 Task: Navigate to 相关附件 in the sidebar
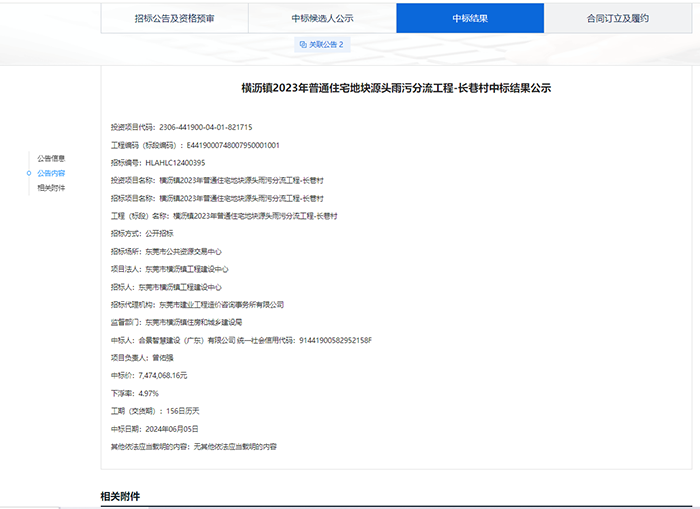[51, 187]
